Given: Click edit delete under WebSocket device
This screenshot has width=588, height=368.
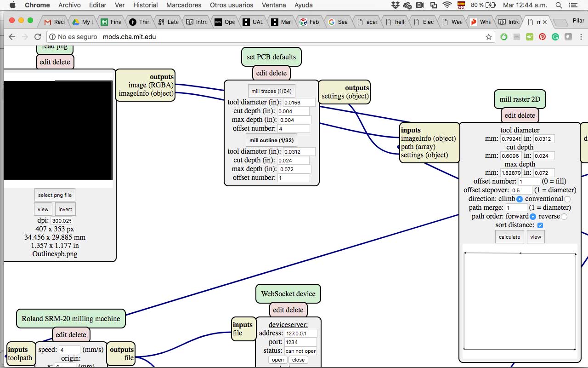Looking at the screenshot, I should [x=288, y=310].
